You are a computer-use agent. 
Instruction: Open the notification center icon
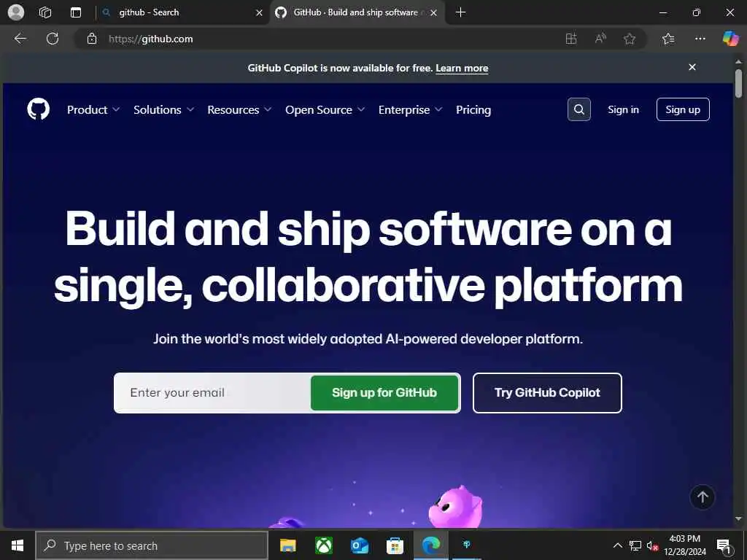point(724,545)
